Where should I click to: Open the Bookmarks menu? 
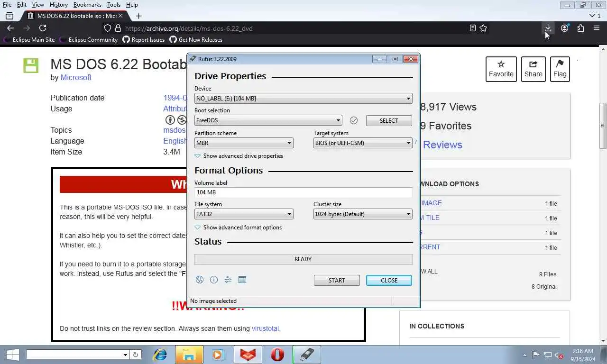pos(87,5)
